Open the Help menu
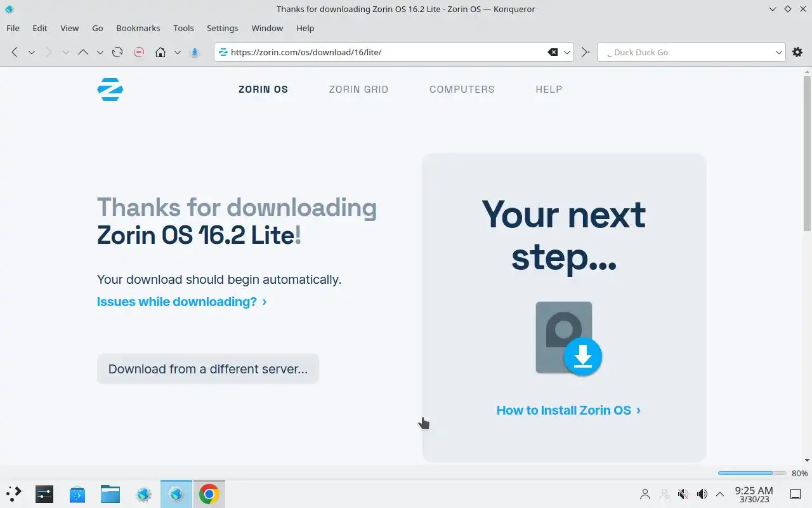Viewport: 812px width, 508px height. point(305,28)
